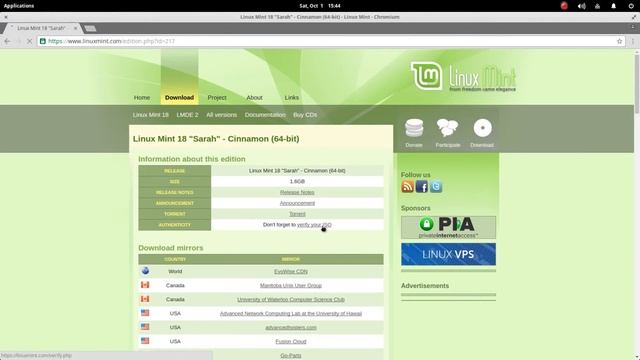Screen dimensions: 640x360
Task: Open the Twitter icon under Follow us
Action: tap(436, 187)
